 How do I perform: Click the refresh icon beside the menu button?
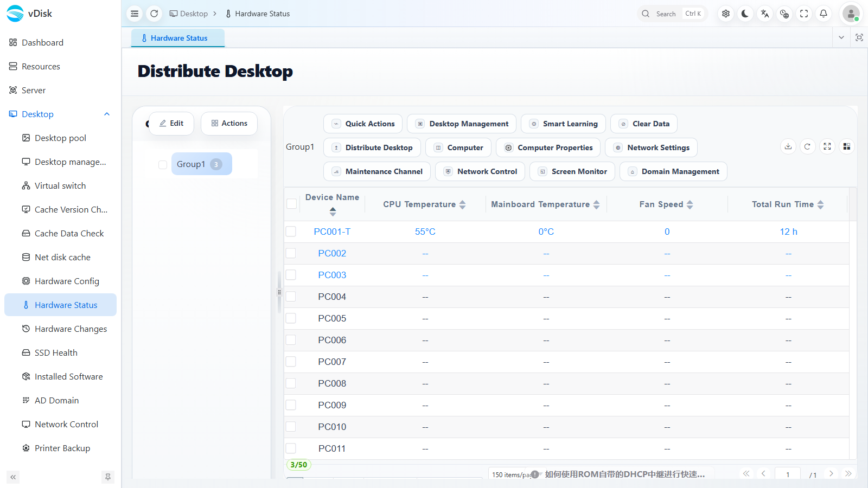click(154, 14)
